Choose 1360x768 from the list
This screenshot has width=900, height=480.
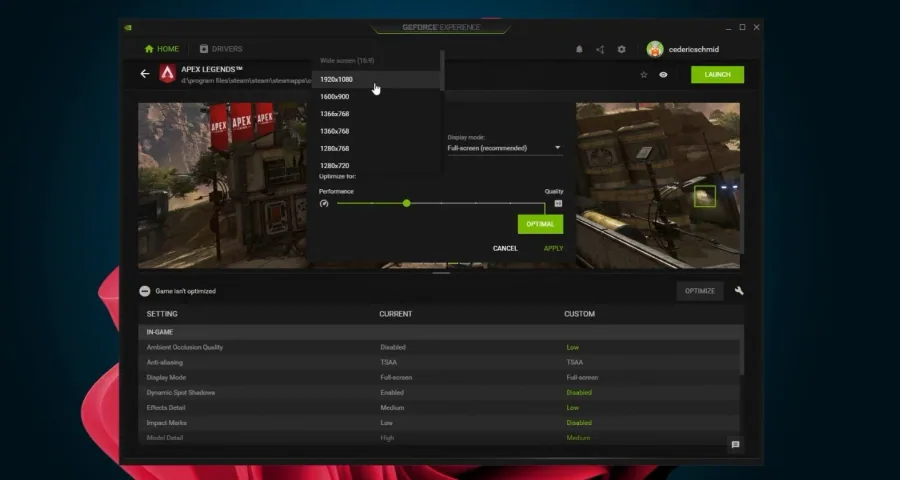pyautogui.click(x=375, y=131)
